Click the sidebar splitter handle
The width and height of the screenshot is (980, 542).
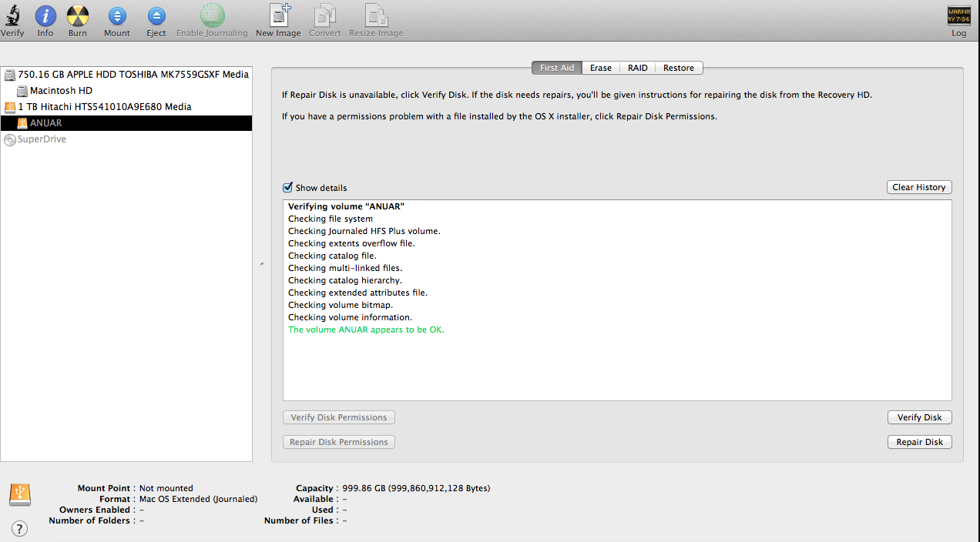262,264
